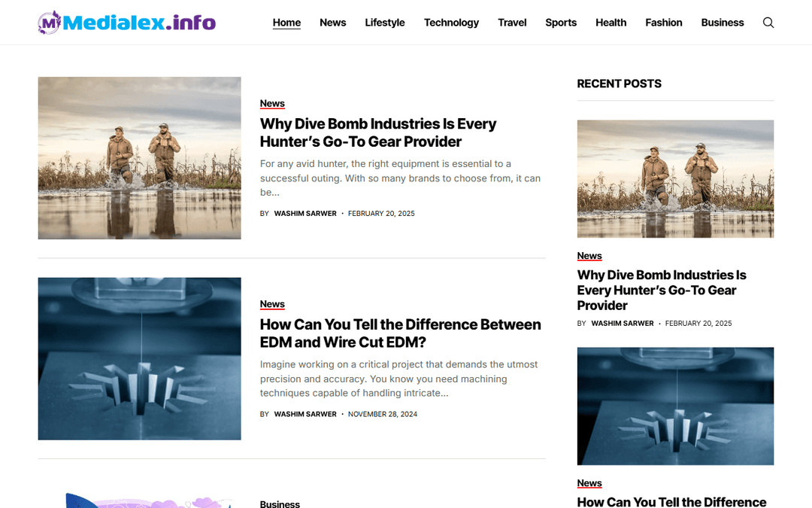Open Recent Posts EDM machining thumbnail
812x508 pixels.
click(675, 406)
